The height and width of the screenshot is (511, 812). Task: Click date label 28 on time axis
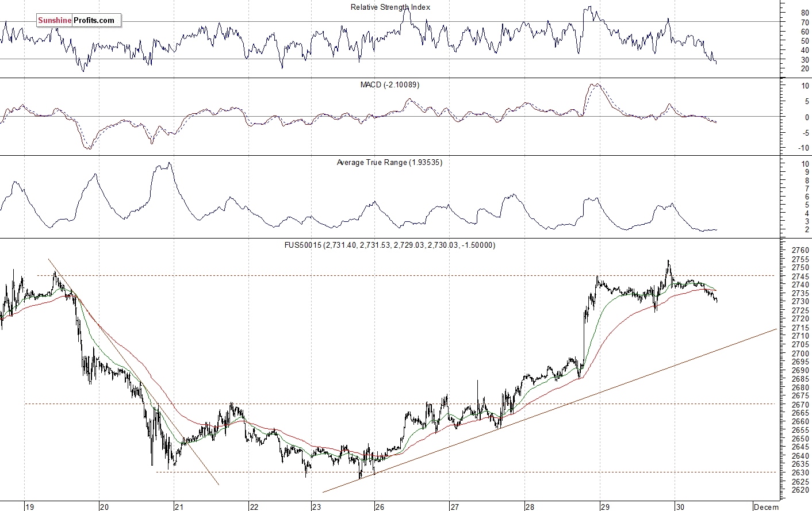click(x=530, y=506)
